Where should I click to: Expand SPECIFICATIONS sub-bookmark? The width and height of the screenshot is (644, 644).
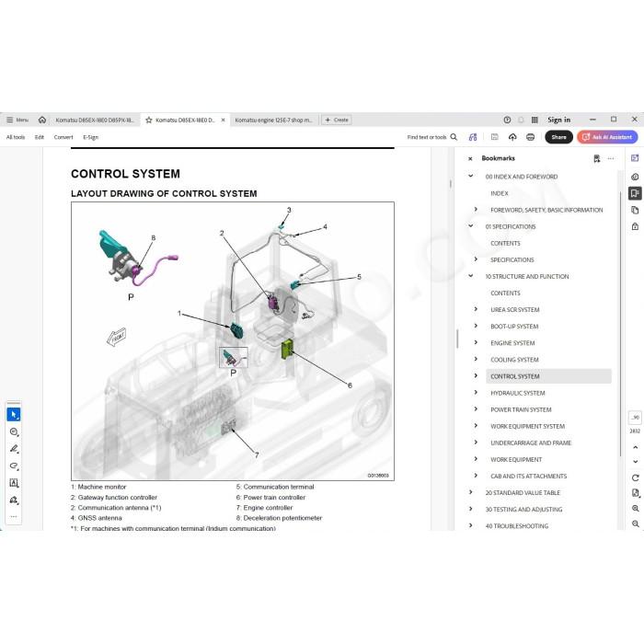pos(476,259)
